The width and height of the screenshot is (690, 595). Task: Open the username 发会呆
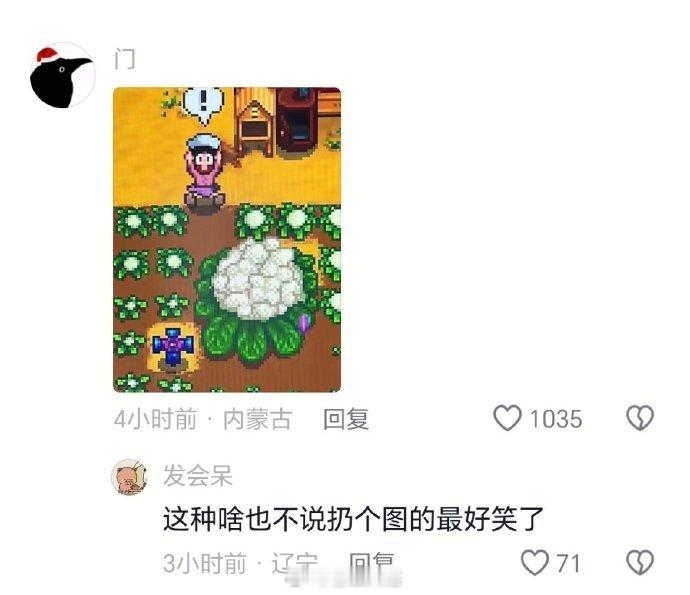coord(198,475)
